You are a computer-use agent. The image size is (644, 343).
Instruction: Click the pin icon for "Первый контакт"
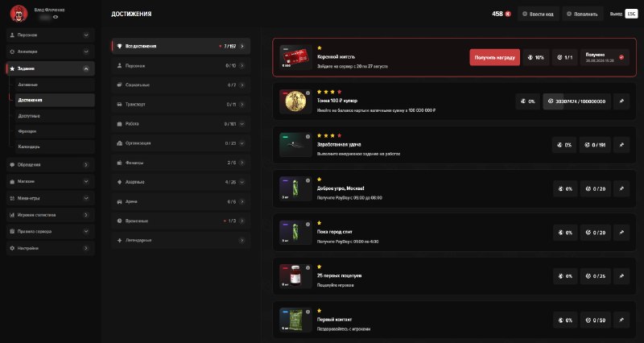pyautogui.click(x=621, y=320)
